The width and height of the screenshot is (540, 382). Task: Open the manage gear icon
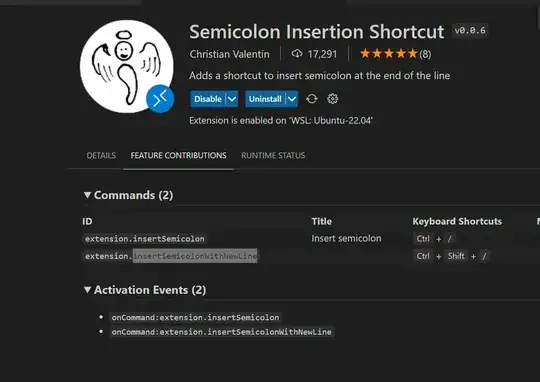point(333,99)
